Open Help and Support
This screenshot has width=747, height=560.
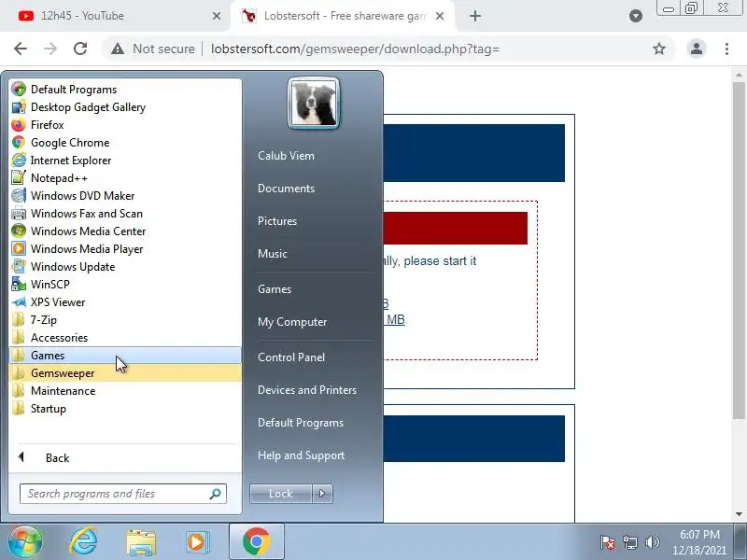301,455
